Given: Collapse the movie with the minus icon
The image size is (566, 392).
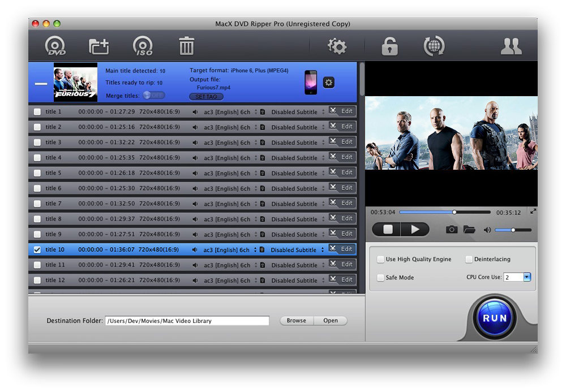Looking at the screenshot, I should [x=41, y=84].
